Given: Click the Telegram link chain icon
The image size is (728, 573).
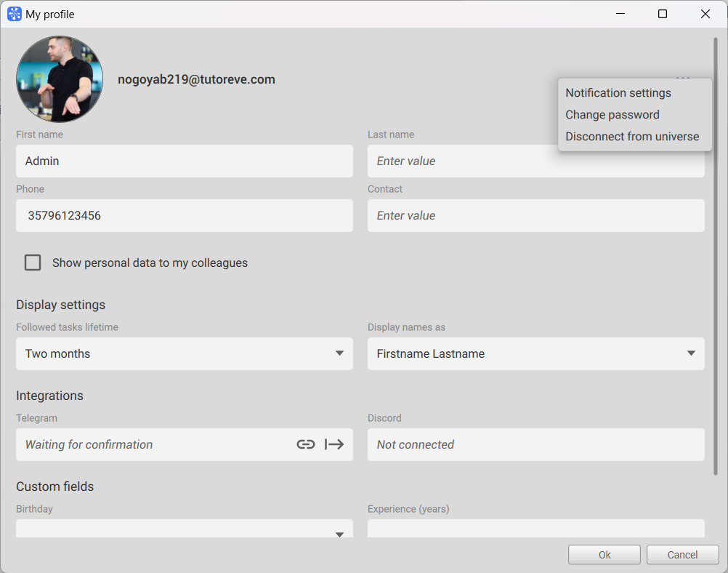Looking at the screenshot, I should [x=305, y=445].
